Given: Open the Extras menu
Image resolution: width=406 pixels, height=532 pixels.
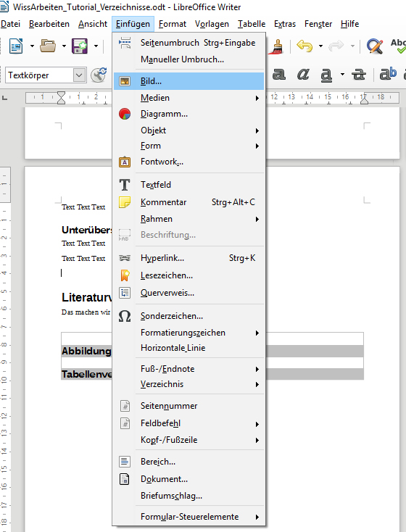Looking at the screenshot, I should coord(285,24).
